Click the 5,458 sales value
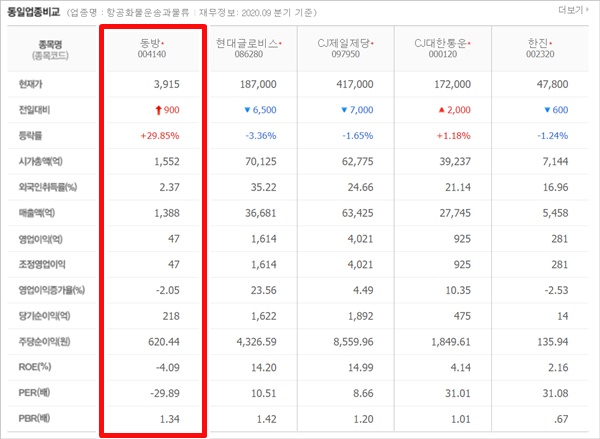 point(556,213)
